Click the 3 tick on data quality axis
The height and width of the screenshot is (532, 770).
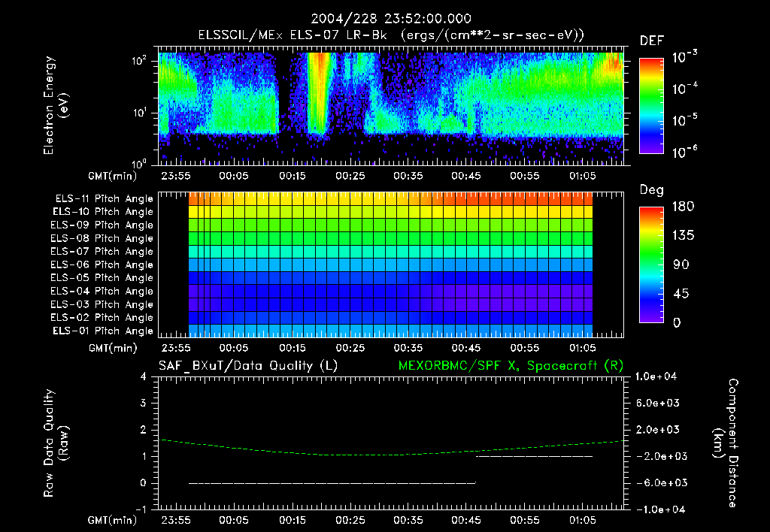tap(144, 403)
